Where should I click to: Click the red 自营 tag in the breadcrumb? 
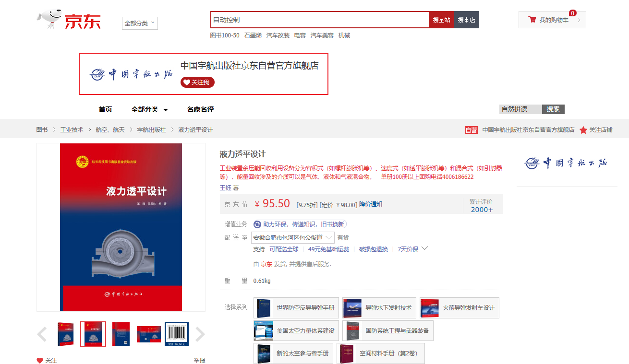(472, 129)
